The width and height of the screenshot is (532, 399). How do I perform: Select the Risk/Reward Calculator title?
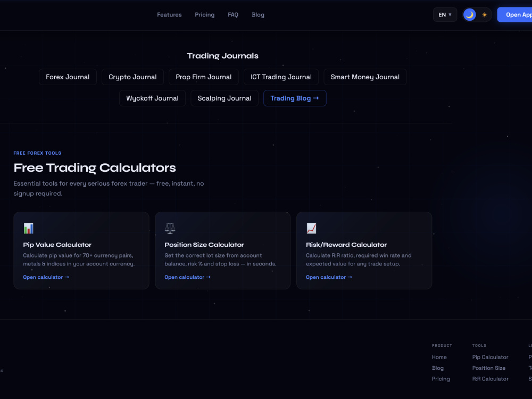coord(346,245)
